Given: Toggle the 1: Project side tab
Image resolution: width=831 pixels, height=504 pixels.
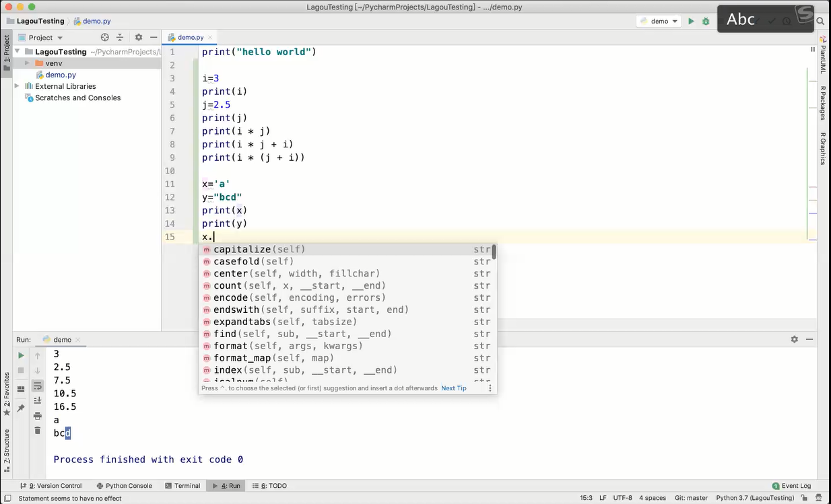Looking at the screenshot, I should (7, 53).
